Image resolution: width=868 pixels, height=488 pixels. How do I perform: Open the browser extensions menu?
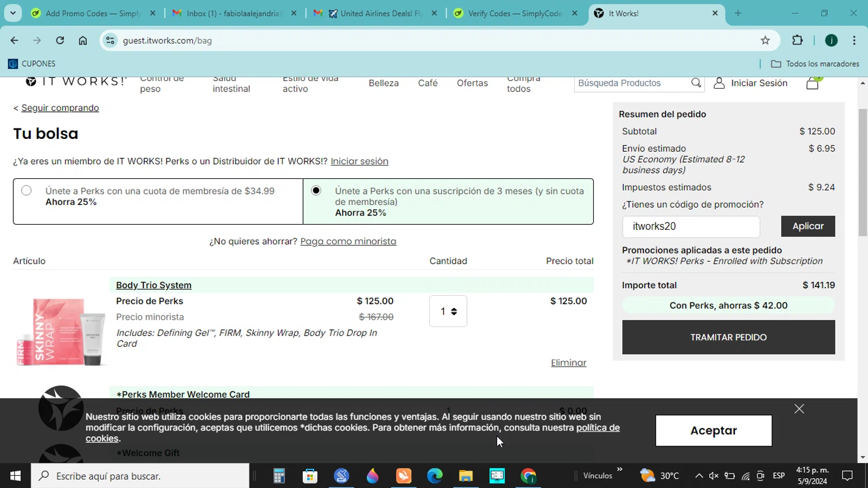(x=797, y=41)
